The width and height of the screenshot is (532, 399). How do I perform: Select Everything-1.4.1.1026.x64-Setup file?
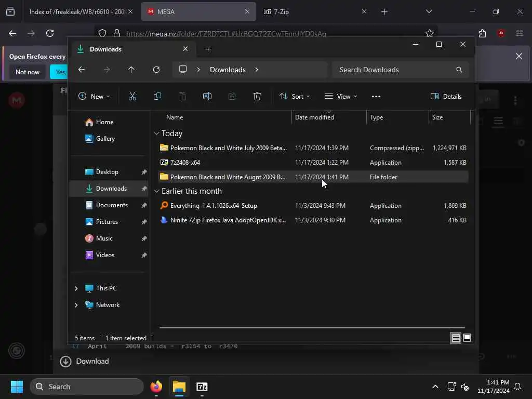click(313, 206)
